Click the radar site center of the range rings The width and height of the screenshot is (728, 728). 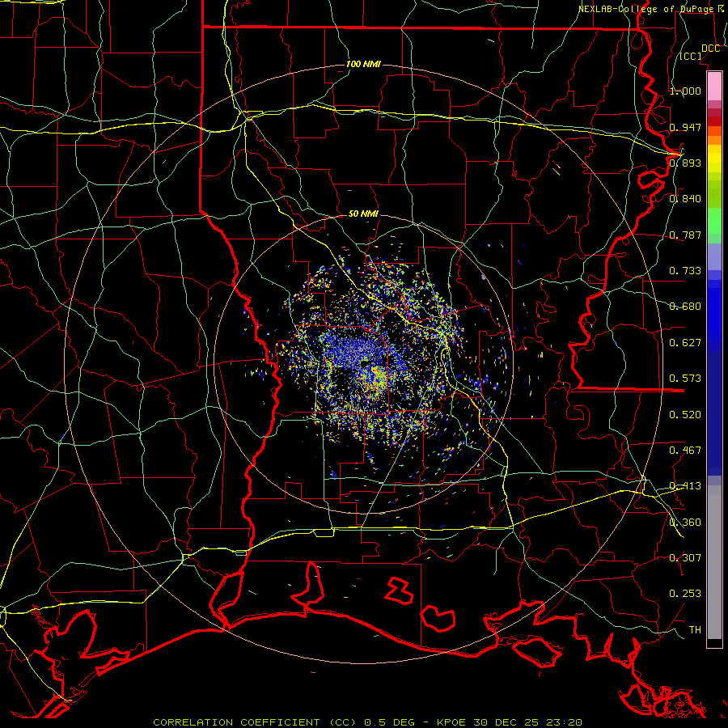tap(364, 363)
